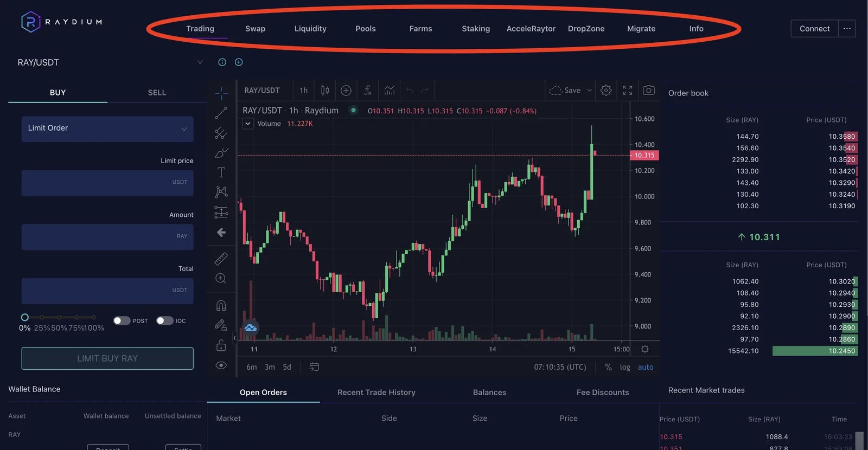Enter chart fullscreen mode

coord(628,91)
